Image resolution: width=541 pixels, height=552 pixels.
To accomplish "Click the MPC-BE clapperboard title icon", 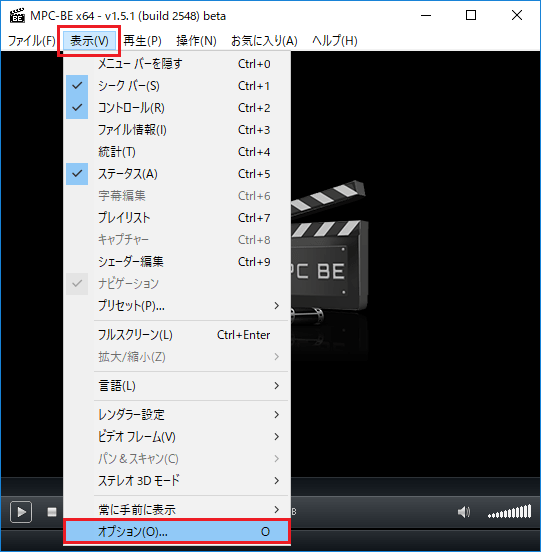I will point(17,16).
